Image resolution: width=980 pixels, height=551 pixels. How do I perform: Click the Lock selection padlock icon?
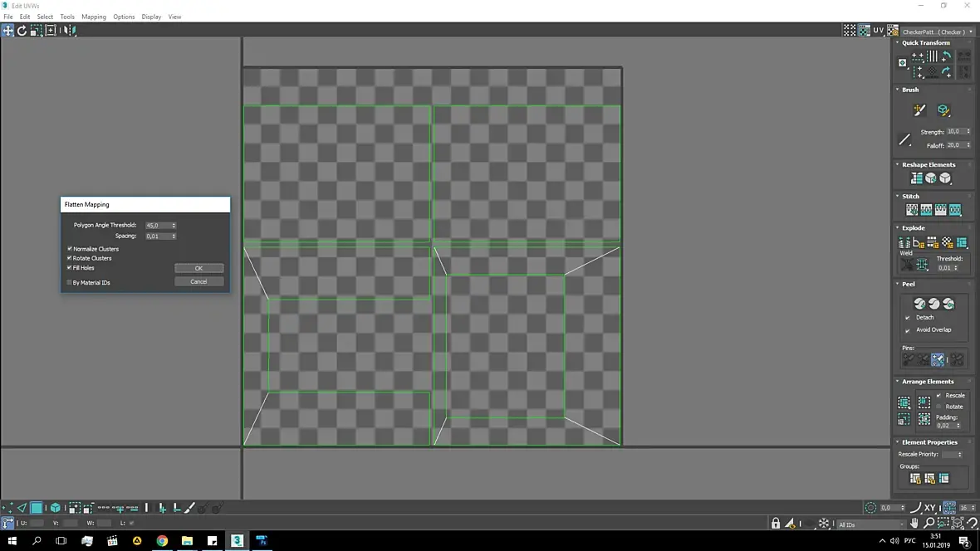[776, 524]
